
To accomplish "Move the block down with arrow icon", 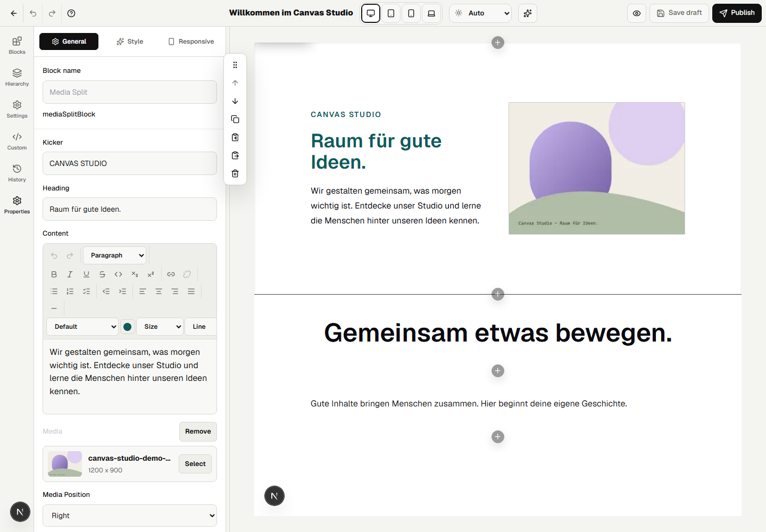I will click(235, 101).
